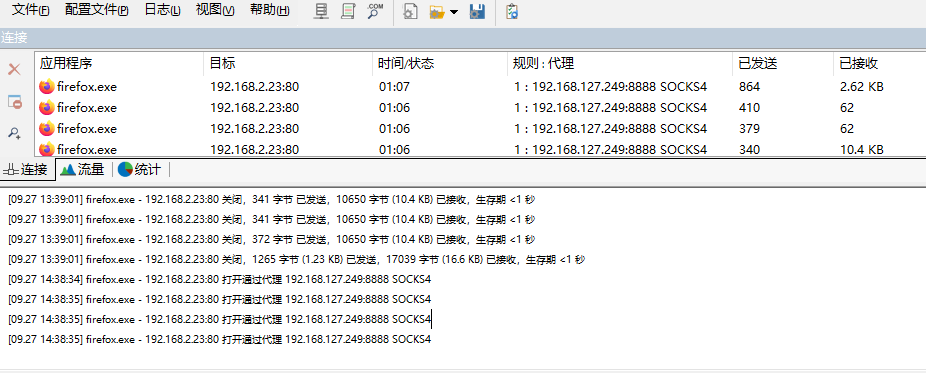Click the 2.62 KB received cell

(862, 87)
